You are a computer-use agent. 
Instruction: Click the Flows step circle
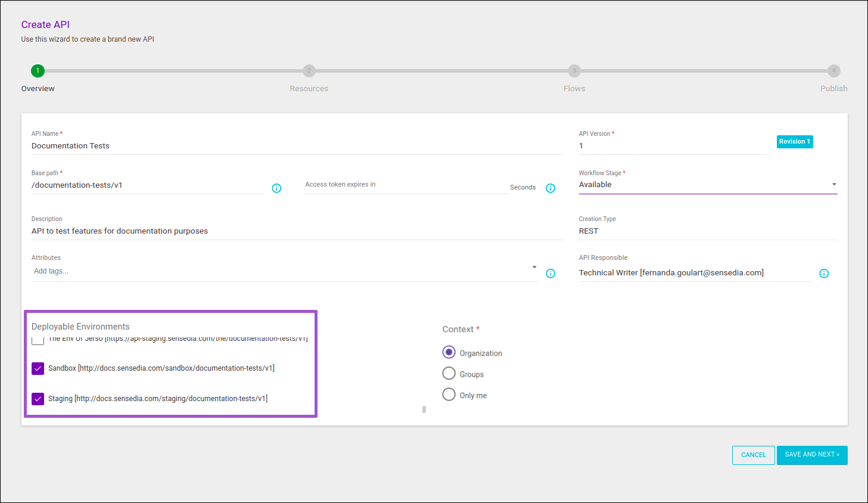click(x=574, y=70)
